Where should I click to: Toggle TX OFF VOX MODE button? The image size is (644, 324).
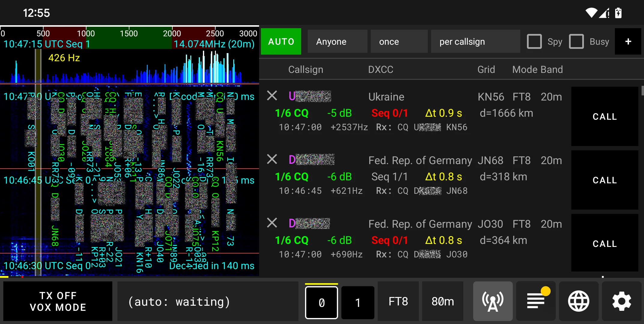58,301
